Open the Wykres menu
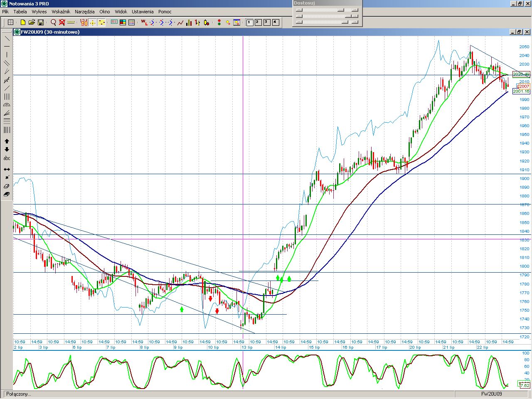 click(39, 12)
